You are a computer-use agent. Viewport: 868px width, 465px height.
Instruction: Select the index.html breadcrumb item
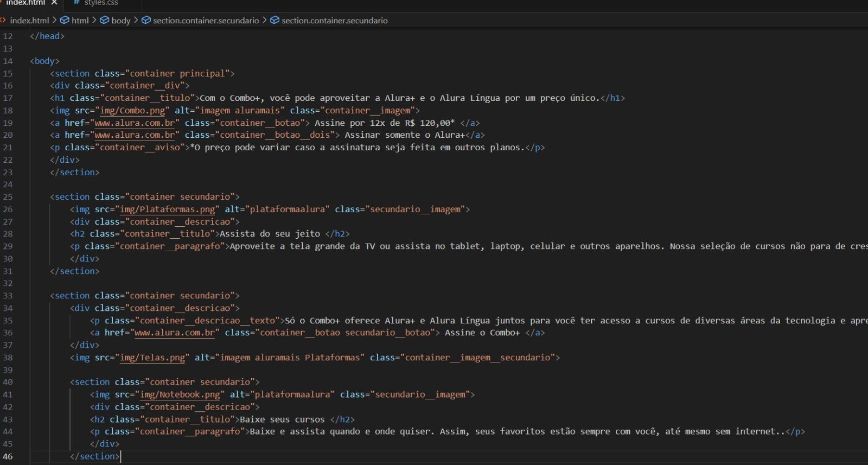click(29, 21)
